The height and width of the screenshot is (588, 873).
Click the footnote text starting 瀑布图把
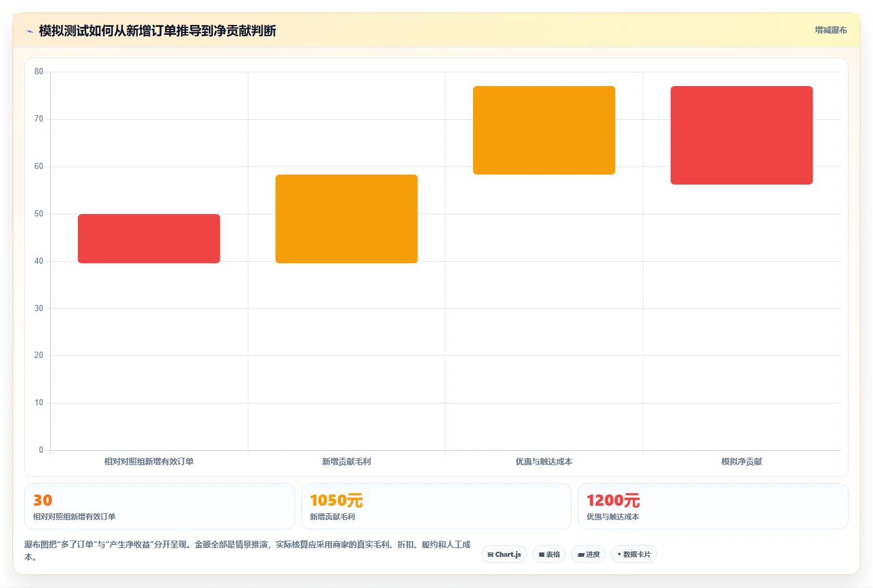248,551
